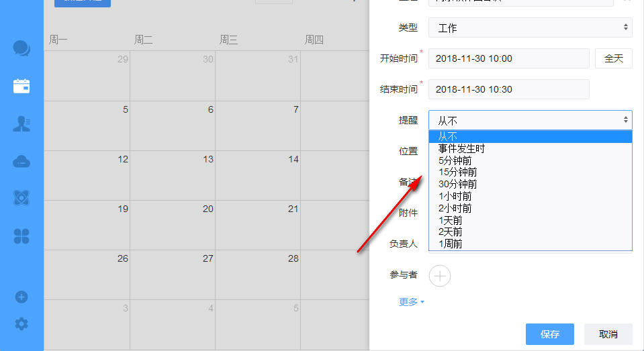Add a participant with the plus circle

click(x=440, y=275)
